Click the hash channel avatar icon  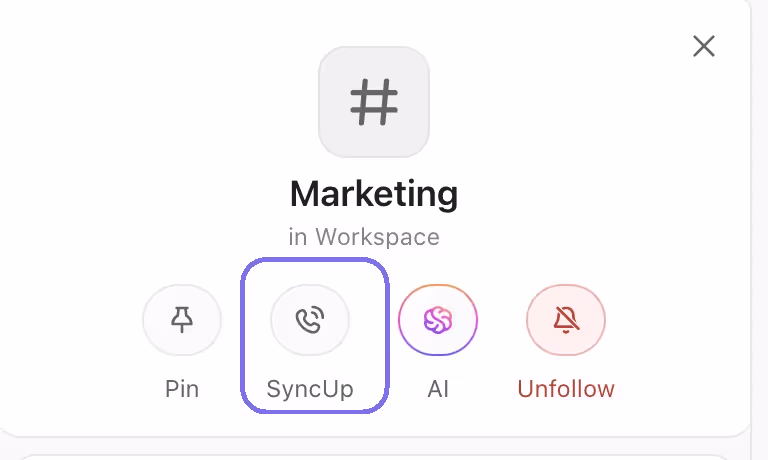pos(374,102)
